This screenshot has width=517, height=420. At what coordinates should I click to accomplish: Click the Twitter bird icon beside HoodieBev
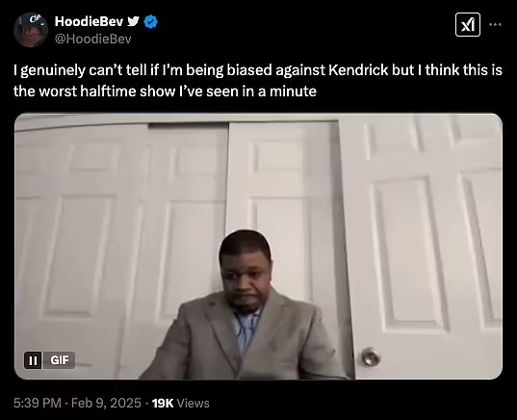133,21
